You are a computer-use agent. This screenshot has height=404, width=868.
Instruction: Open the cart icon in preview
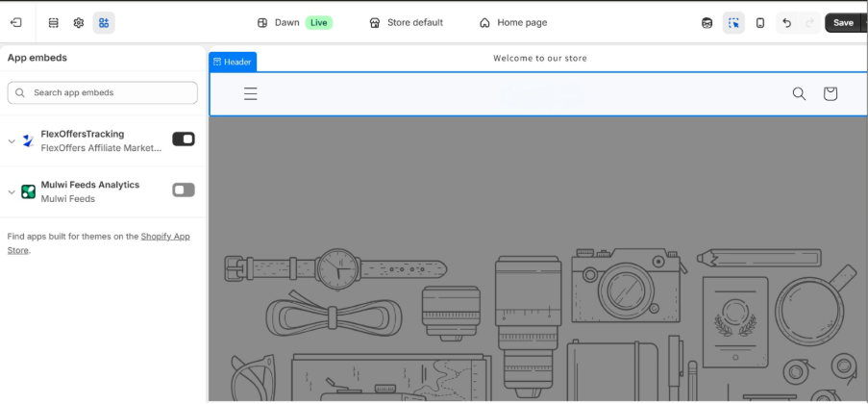[x=831, y=93]
